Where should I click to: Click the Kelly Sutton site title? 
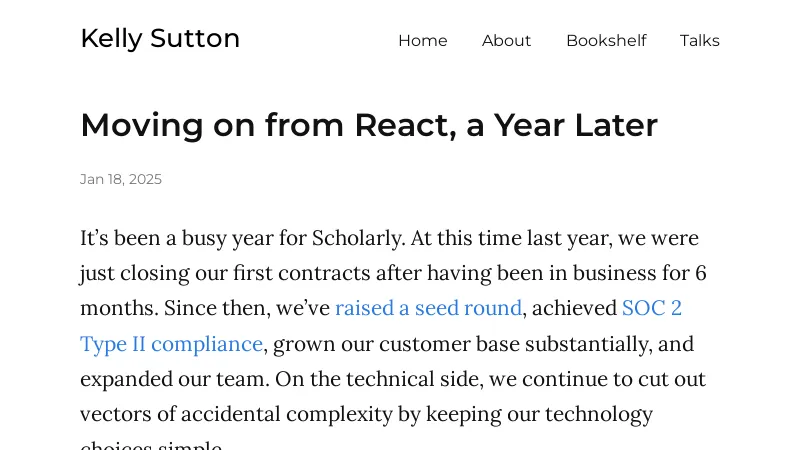(x=160, y=39)
